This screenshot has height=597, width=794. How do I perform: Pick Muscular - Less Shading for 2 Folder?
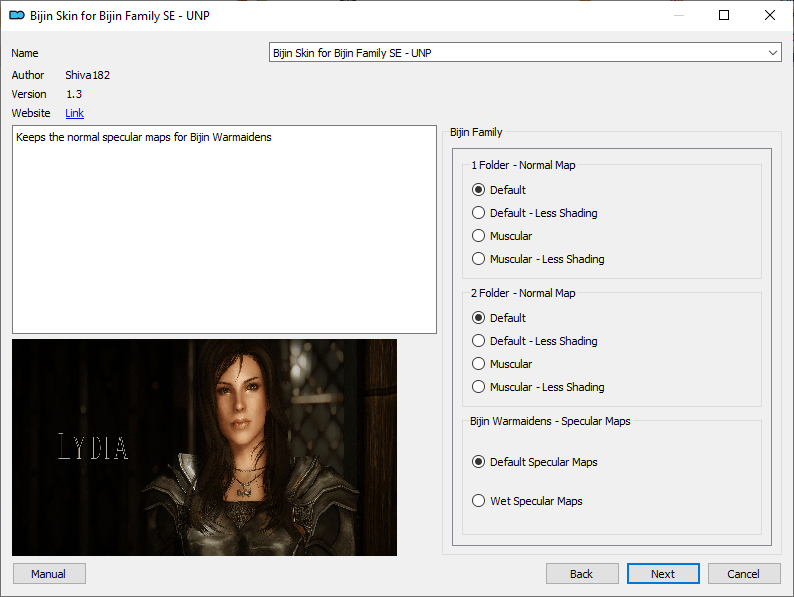pyautogui.click(x=538, y=387)
